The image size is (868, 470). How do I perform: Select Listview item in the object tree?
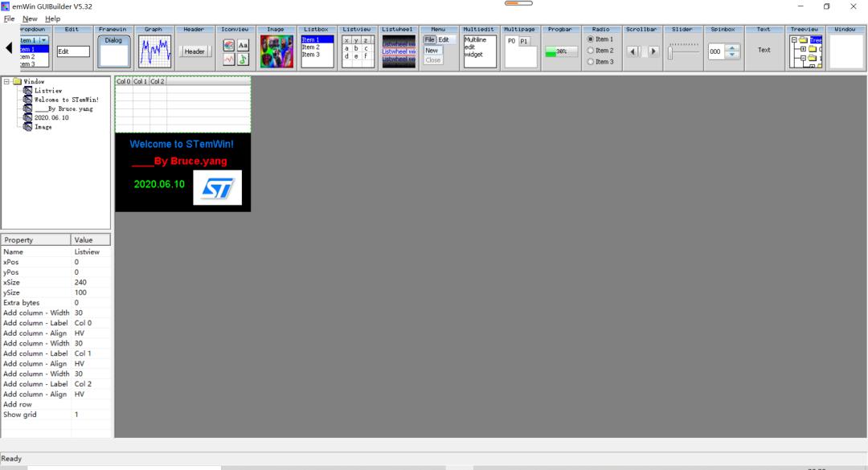click(x=48, y=91)
